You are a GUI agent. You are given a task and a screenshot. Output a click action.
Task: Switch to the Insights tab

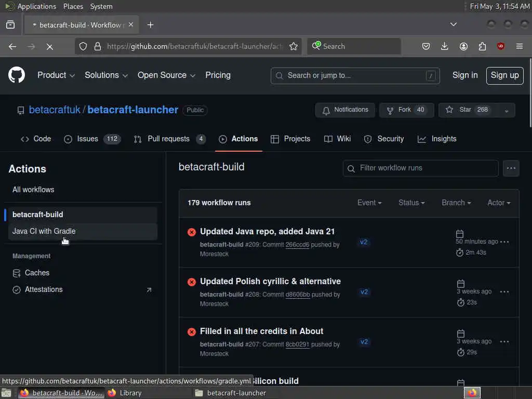pyautogui.click(x=437, y=139)
